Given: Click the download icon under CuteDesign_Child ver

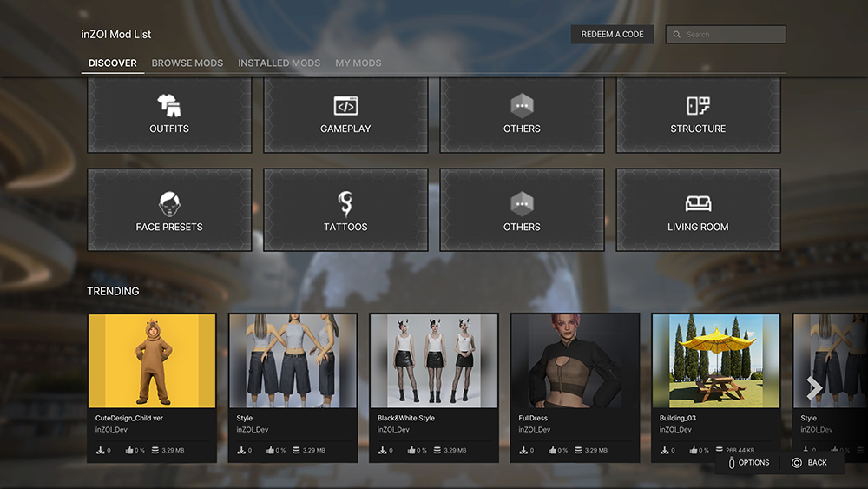Looking at the screenshot, I should pyautogui.click(x=99, y=450).
